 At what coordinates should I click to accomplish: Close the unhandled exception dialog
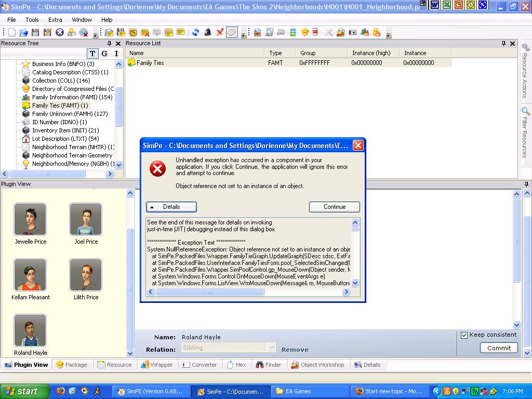coord(358,145)
